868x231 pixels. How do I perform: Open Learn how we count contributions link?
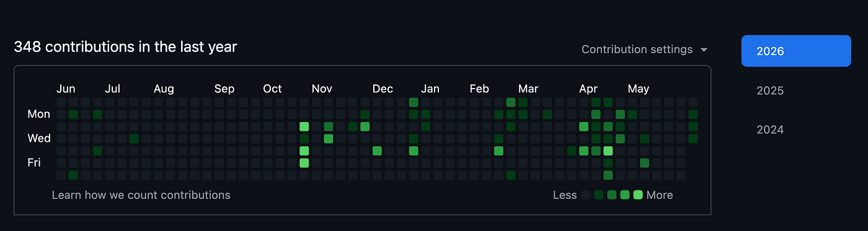pos(141,195)
